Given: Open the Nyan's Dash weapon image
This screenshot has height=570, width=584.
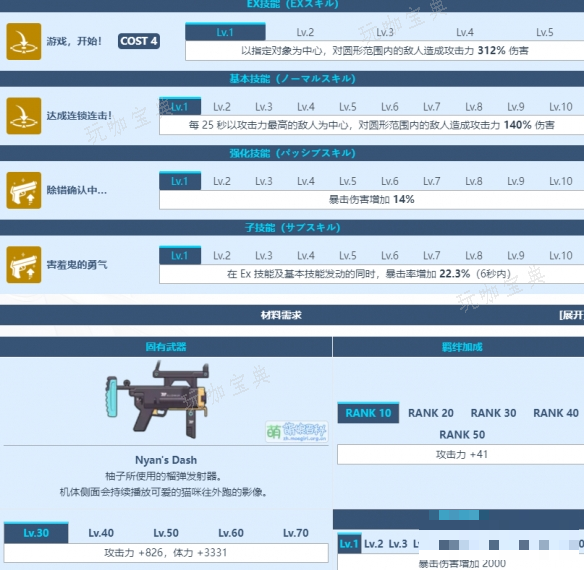Looking at the screenshot, I should 158,399.
